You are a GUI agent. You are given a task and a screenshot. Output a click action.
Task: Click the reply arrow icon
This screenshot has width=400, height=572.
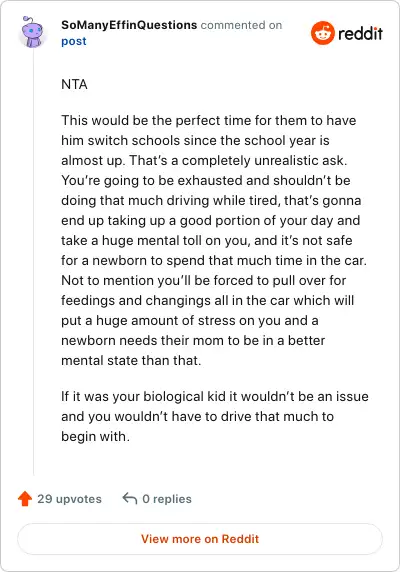pos(129,498)
